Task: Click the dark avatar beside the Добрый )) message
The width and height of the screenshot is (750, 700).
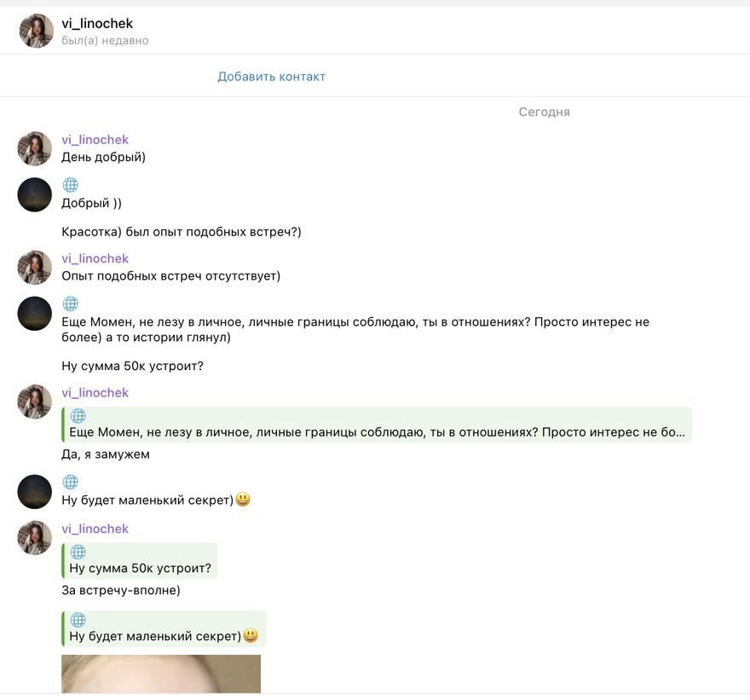Action: click(35, 194)
